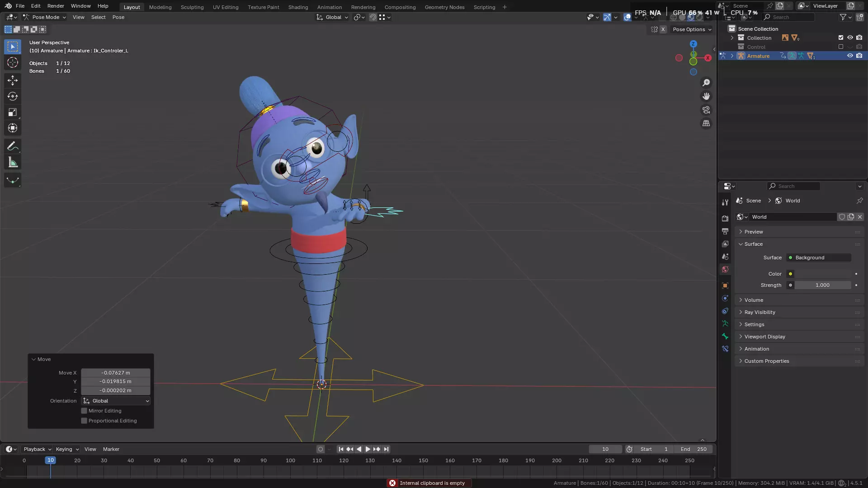Screen dimensions: 868x488
Task: Open the Object properties tab
Action: coord(725,286)
